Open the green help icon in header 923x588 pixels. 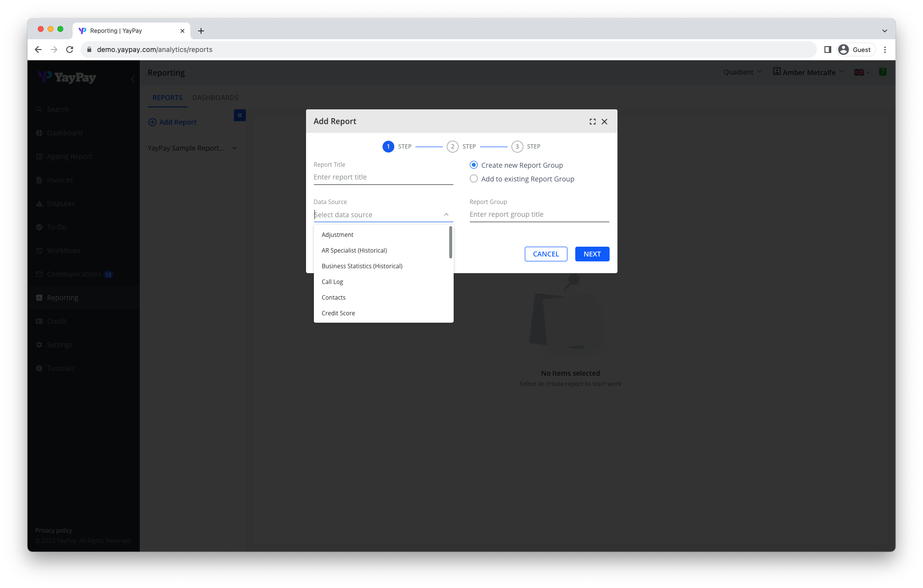pyautogui.click(x=882, y=72)
